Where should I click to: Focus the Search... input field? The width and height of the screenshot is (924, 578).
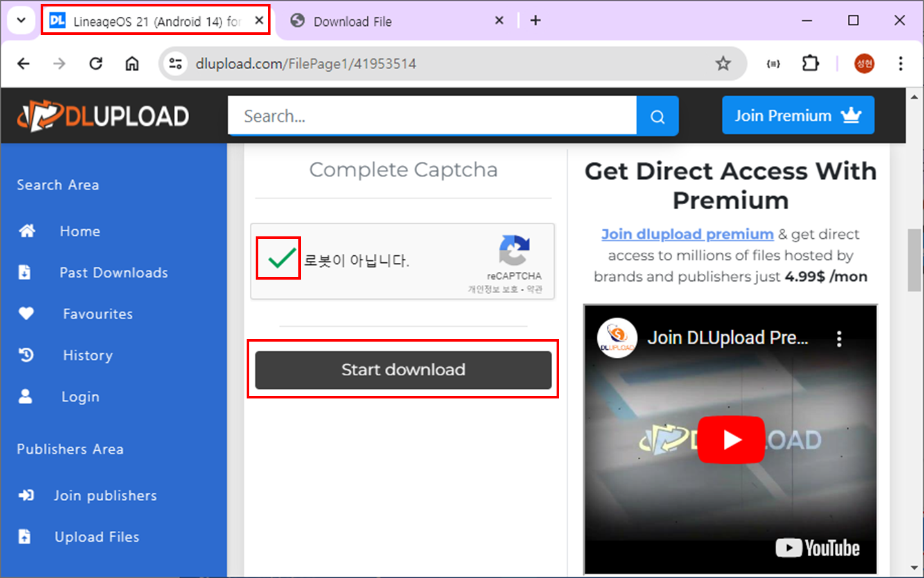[x=432, y=116]
